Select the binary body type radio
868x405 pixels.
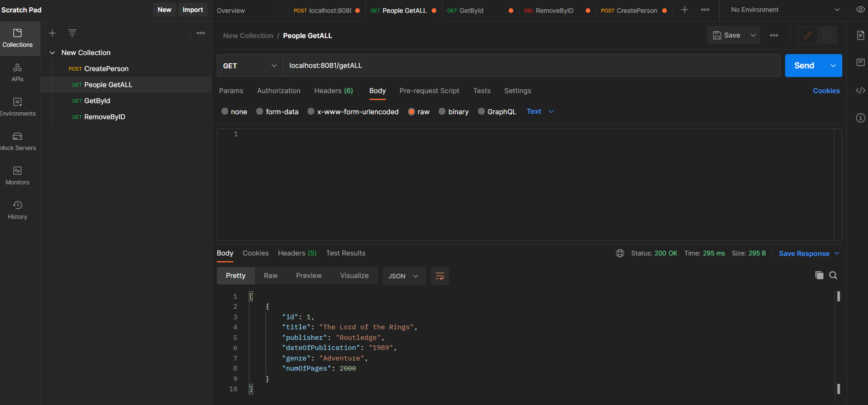point(442,111)
